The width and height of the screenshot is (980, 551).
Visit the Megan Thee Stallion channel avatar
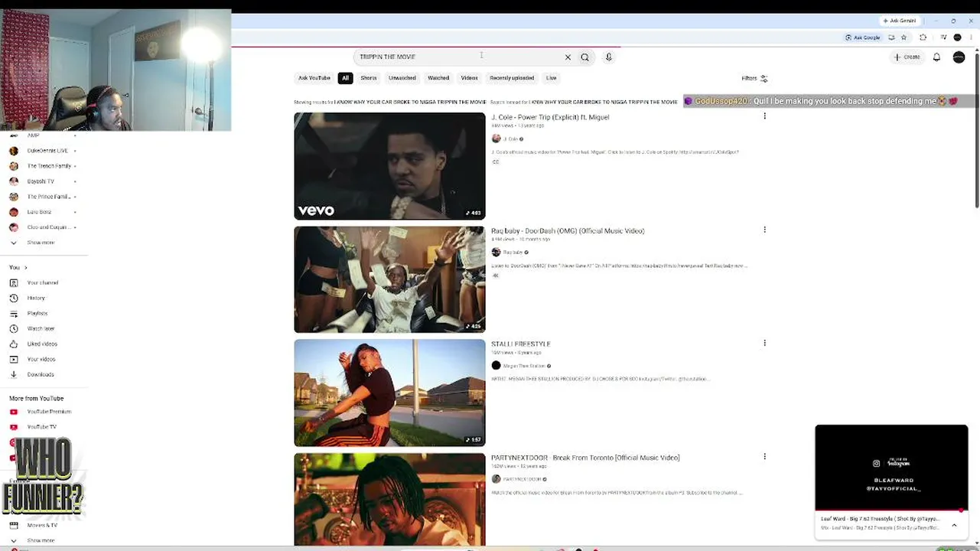(x=496, y=366)
